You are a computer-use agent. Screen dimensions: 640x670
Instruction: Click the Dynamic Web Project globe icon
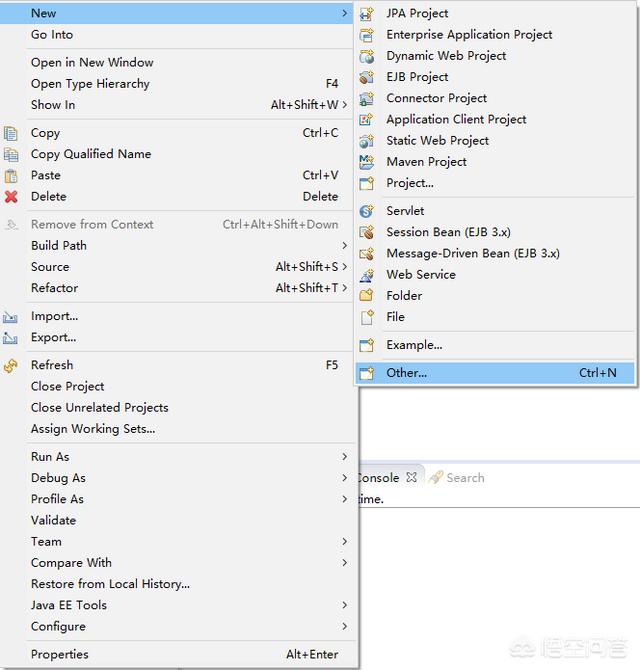coord(367,56)
